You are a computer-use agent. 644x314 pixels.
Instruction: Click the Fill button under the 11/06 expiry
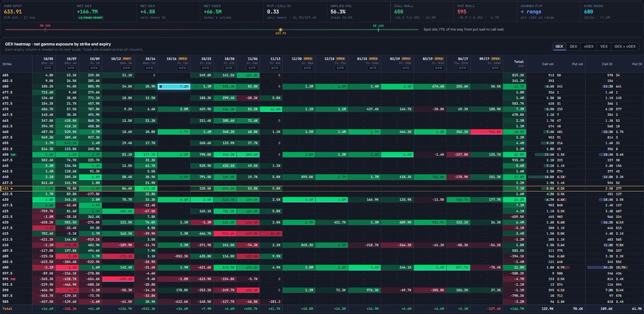(253, 68)
